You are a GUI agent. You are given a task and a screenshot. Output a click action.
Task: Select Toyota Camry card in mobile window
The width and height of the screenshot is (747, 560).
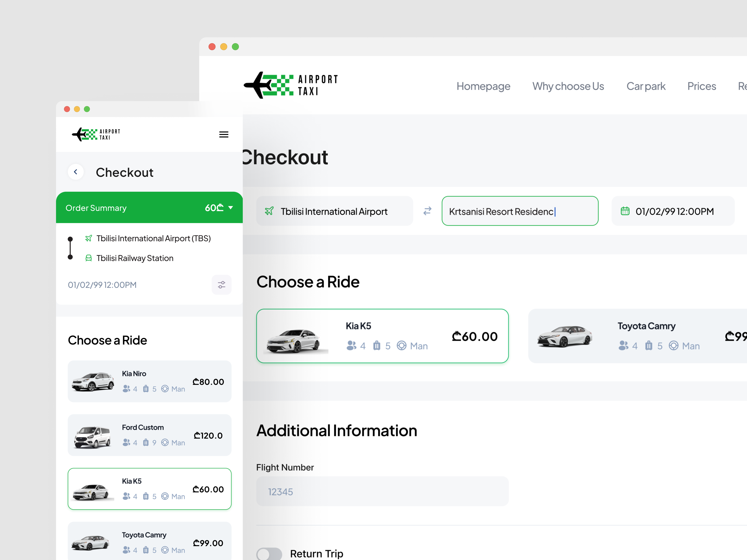pyautogui.click(x=150, y=541)
